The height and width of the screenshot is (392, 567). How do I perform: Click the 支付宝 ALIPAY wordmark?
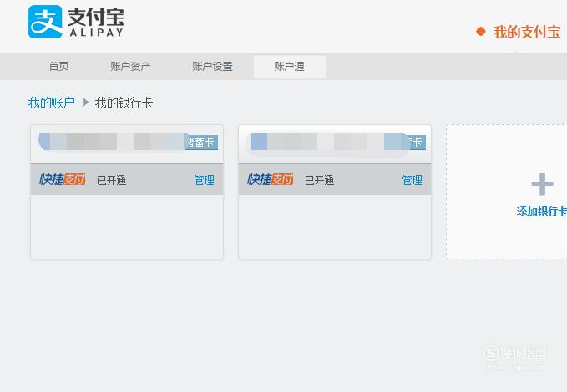[x=96, y=23]
